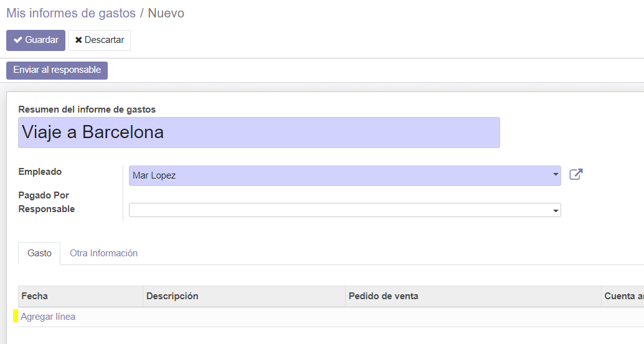Switch to the Otra Información tab

coord(103,253)
